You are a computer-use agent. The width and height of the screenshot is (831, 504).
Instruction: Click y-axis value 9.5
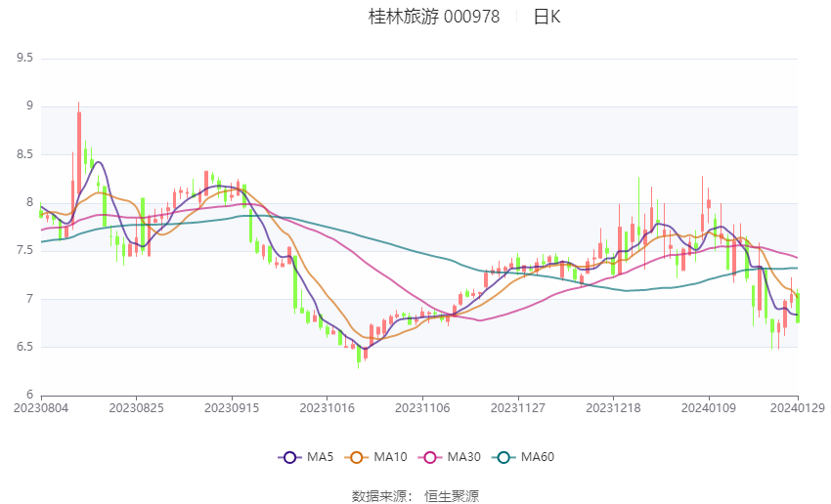tap(24, 58)
